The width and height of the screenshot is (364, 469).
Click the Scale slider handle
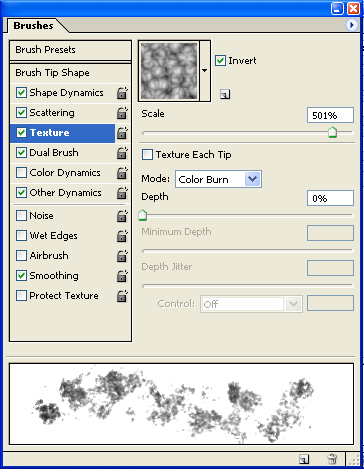click(x=332, y=132)
